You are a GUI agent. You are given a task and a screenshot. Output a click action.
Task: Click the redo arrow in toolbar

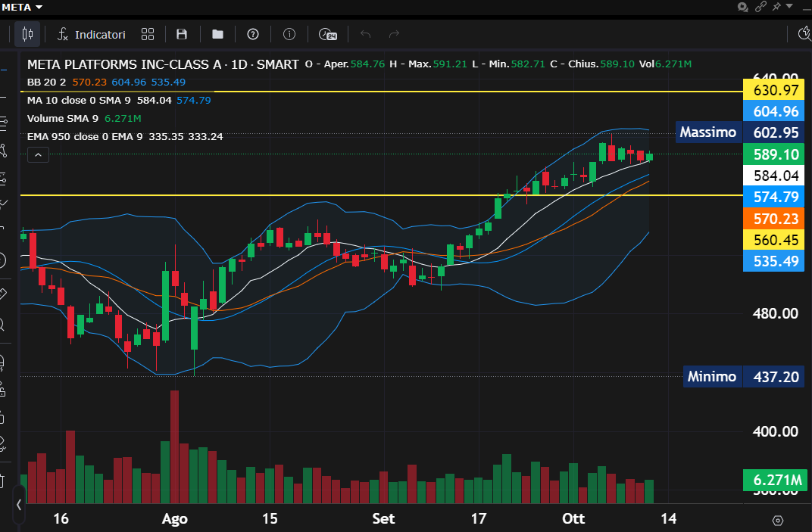click(394, 34)
